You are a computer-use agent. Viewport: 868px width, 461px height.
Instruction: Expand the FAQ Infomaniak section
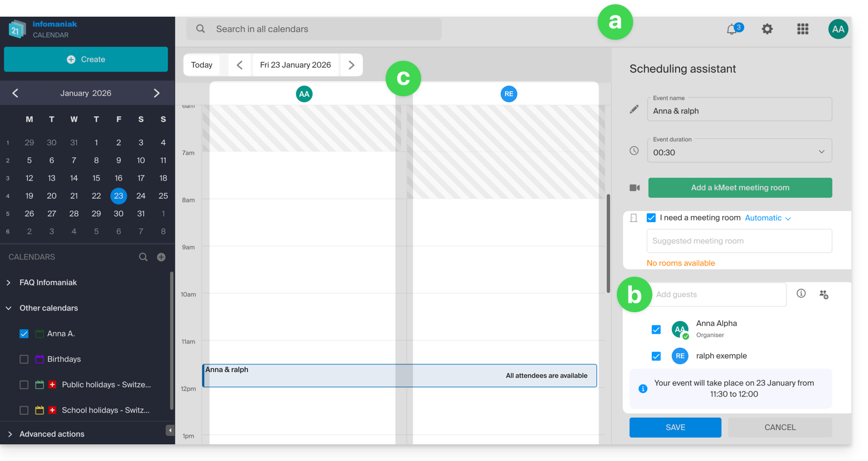[x=9, y=283]
